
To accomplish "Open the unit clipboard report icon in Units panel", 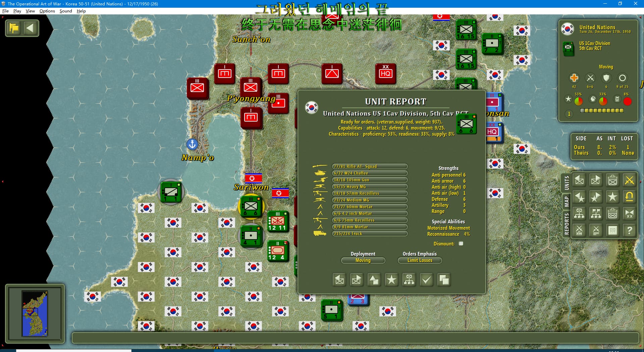I will point(613,180).
